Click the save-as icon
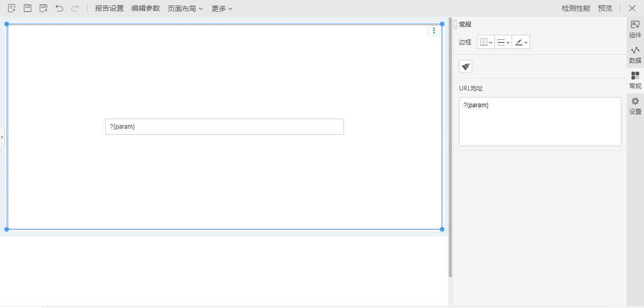644x308 pixels. [43, 8]
